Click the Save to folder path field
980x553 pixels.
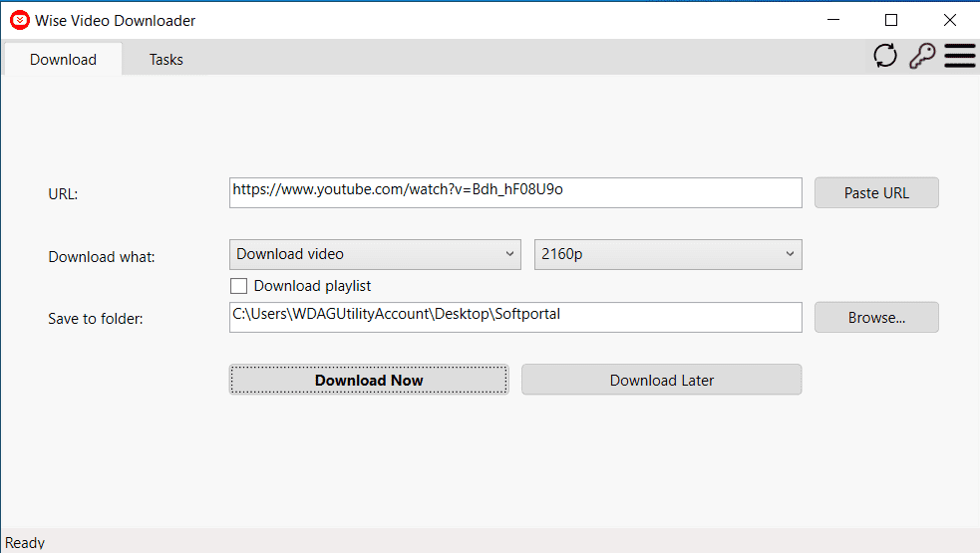click(x=515, y=318)
